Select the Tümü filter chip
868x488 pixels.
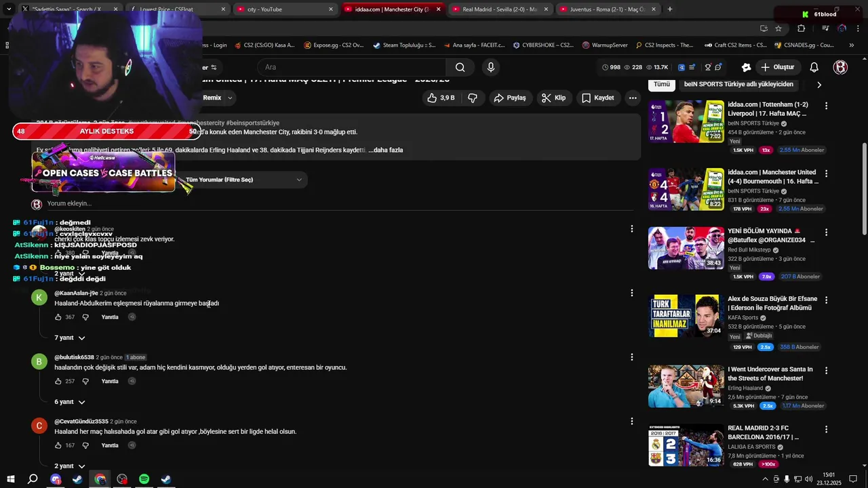[662, 84]
